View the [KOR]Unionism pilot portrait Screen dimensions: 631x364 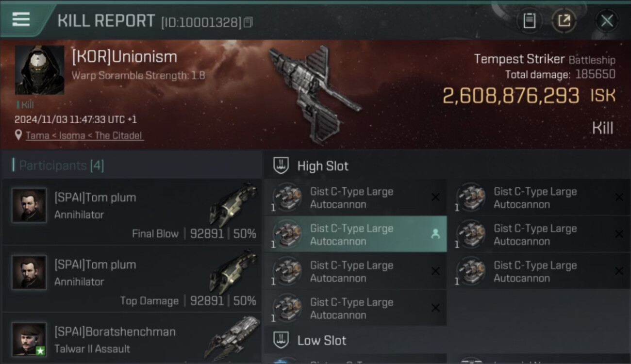[x=40, y=70]
